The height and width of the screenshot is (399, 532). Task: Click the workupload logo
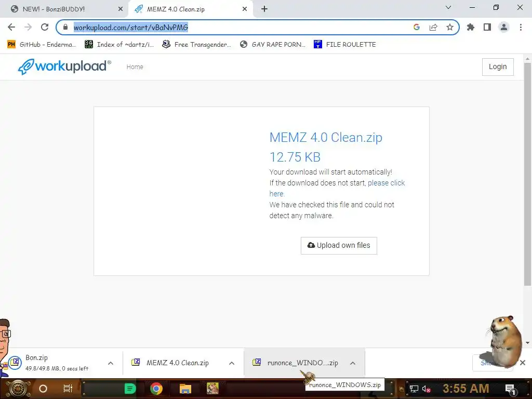[64, 66]
